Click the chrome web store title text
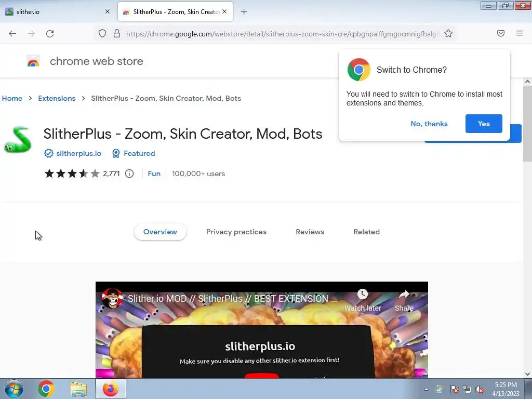532x399 pixels. coord(96,61)
